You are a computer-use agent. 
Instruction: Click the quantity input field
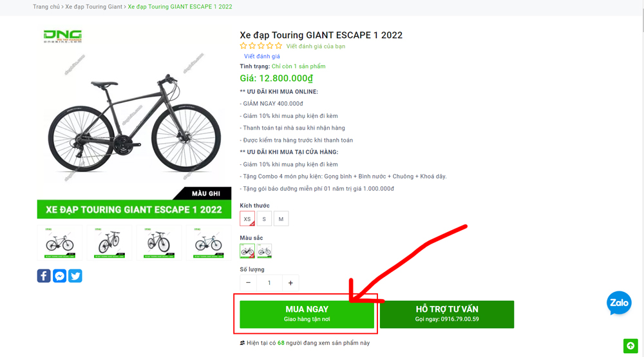[x=269, y=283]
